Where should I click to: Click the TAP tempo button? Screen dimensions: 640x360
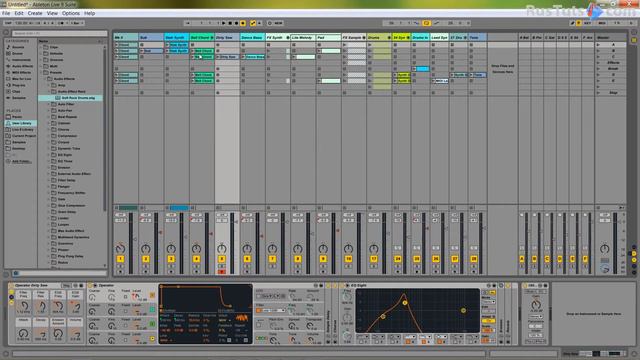coord(8,23)
